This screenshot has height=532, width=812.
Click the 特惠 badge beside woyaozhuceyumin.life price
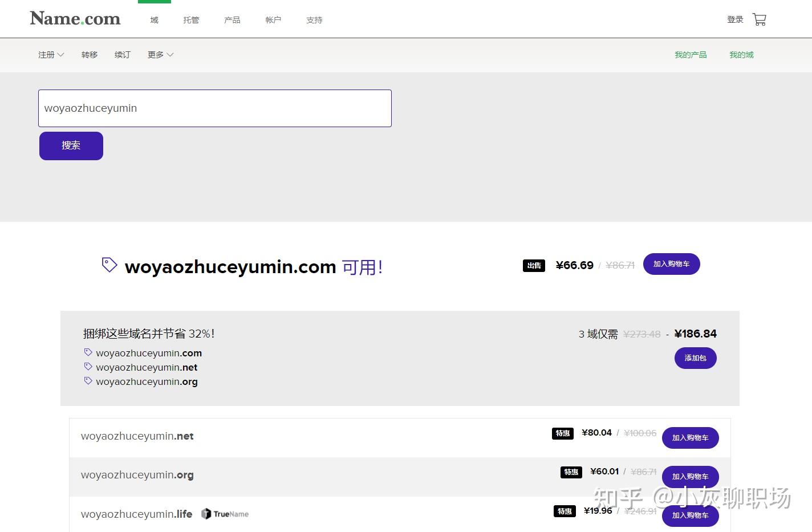point(565,511)
